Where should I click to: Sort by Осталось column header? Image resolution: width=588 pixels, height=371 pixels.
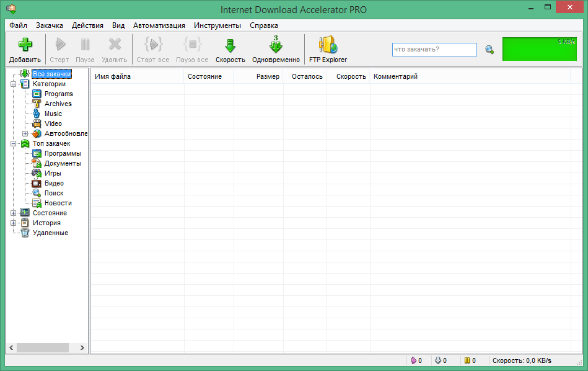(305, 76)
